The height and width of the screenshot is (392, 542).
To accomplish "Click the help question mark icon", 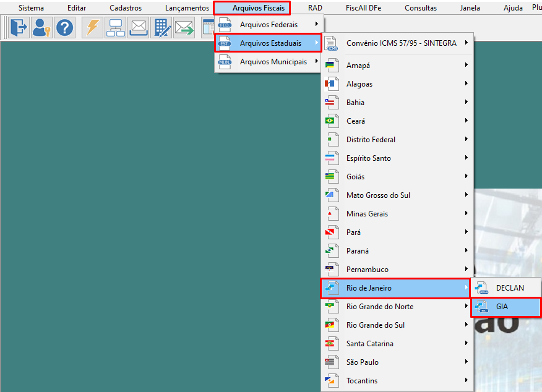I will pyautogui.click(x=64, y=28).
